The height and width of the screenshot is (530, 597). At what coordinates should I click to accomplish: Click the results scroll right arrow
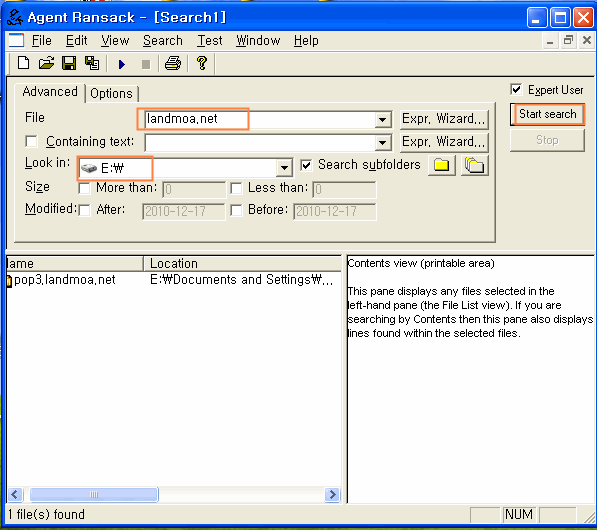pyautogui.click(x=332, y=495)
